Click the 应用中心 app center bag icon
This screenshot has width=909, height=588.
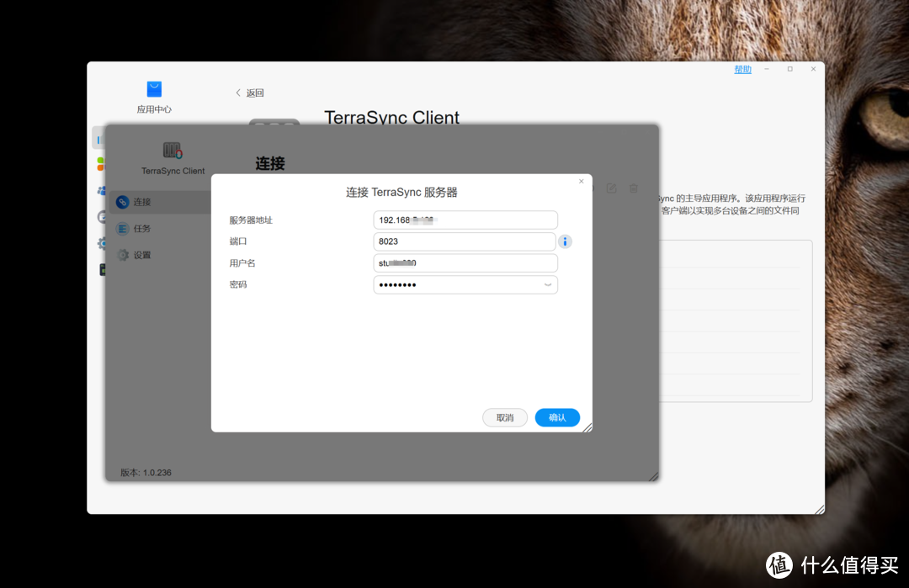point(154,89)
